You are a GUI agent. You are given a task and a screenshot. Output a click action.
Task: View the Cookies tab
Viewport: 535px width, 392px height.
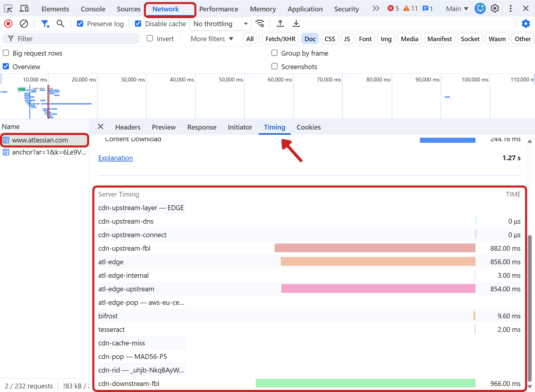(x=309, y=127)
